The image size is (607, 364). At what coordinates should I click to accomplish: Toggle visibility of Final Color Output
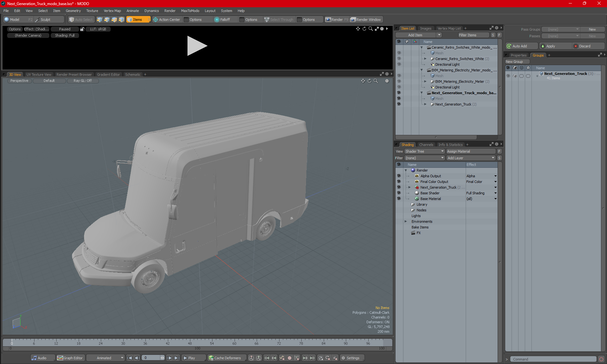coord(399,182)
